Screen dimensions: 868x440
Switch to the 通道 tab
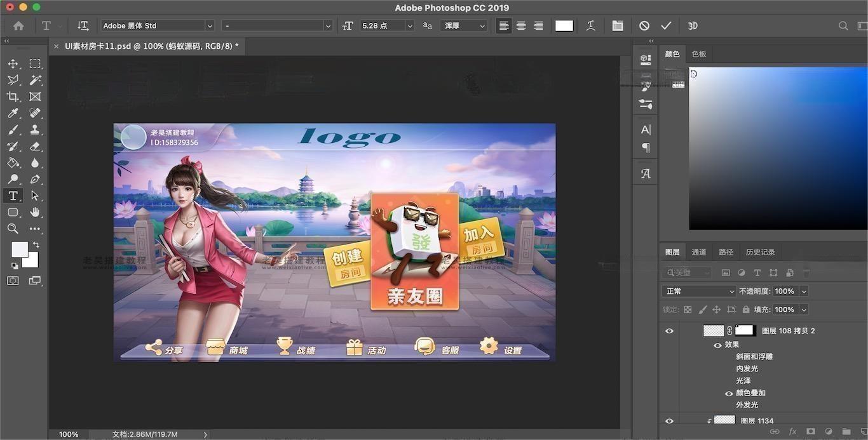[699, 252]
